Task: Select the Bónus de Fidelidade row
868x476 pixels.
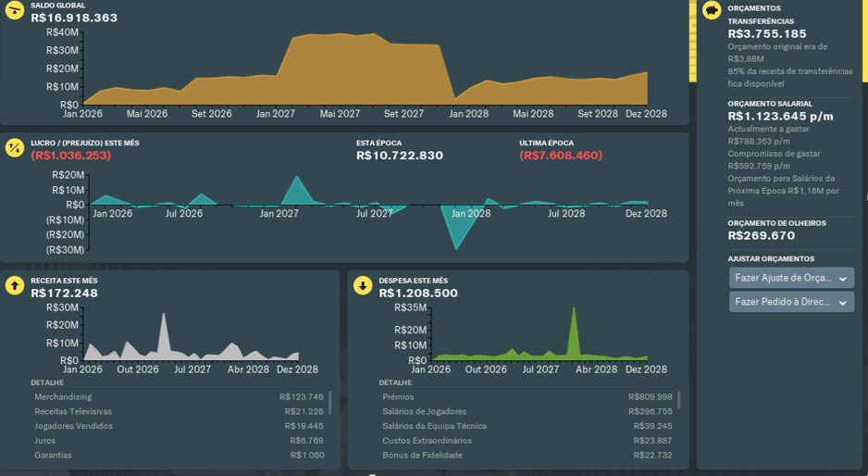Action: (527, 455)
